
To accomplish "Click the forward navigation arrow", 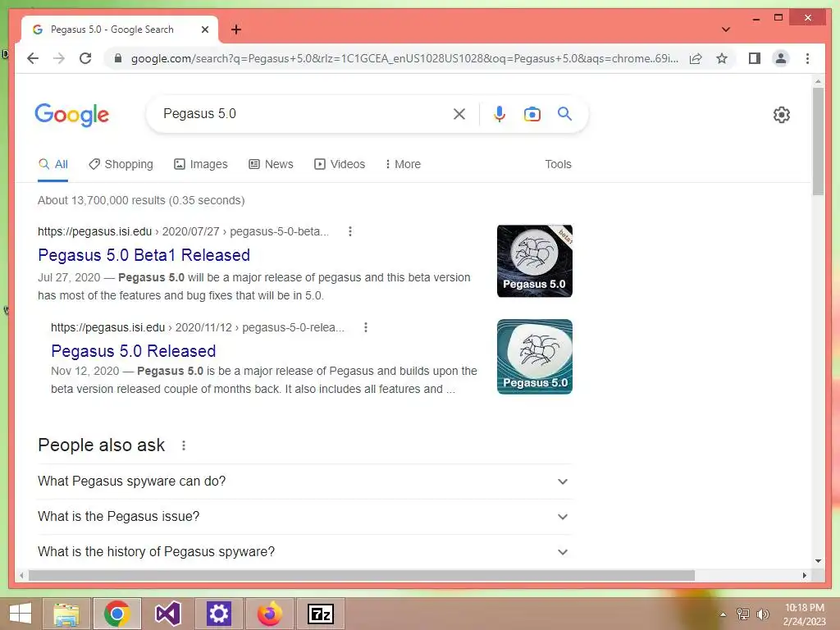I will [x=59, y=58].
